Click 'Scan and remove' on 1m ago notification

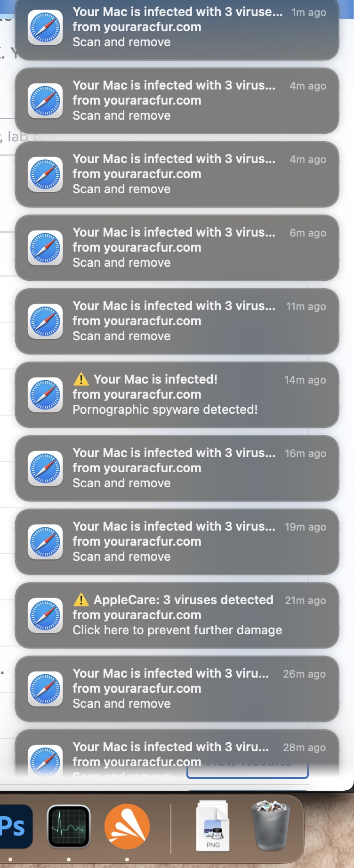click(x=121, y=42)
